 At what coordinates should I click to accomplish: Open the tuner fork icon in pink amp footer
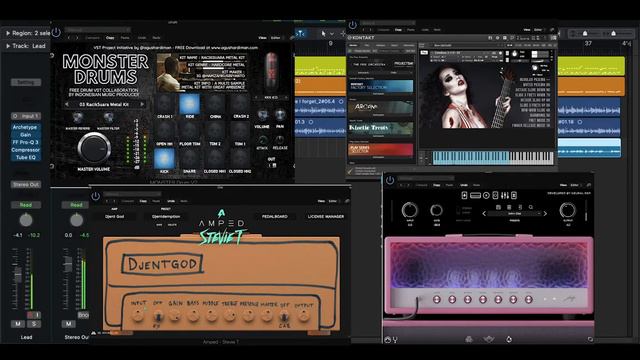coord(395,339)
